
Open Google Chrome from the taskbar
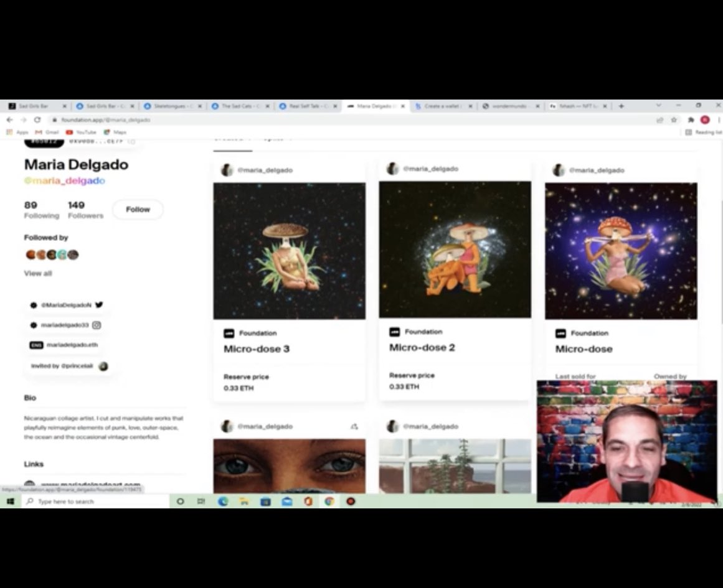pyautogui.click(x=329, y=502)
